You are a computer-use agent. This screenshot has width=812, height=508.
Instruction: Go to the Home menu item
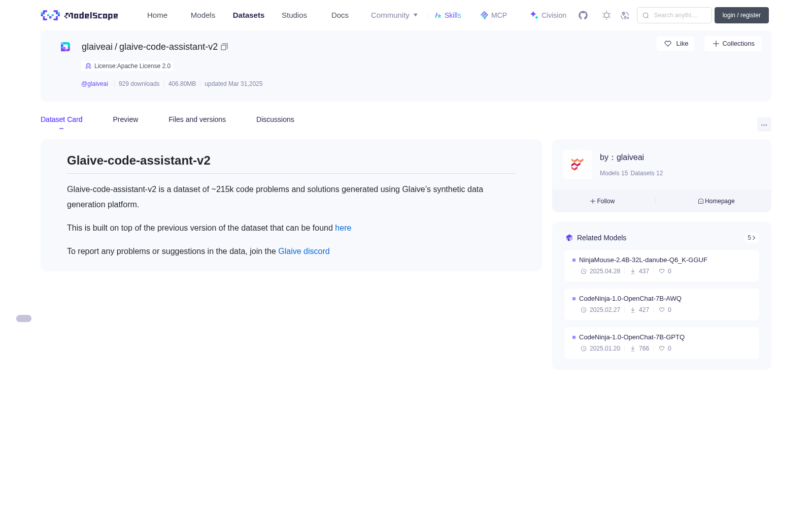[x=157, y=15]
